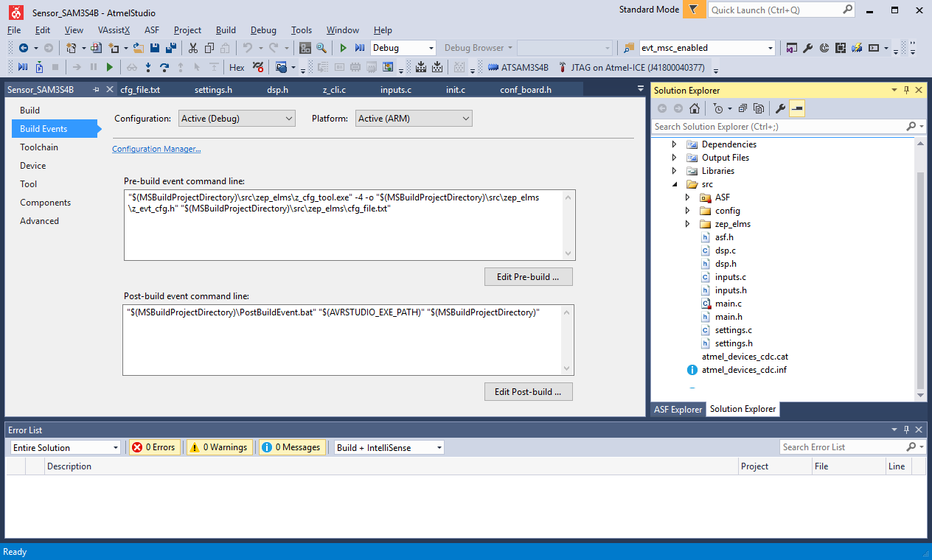Open the ASF menu

[152, 30]
